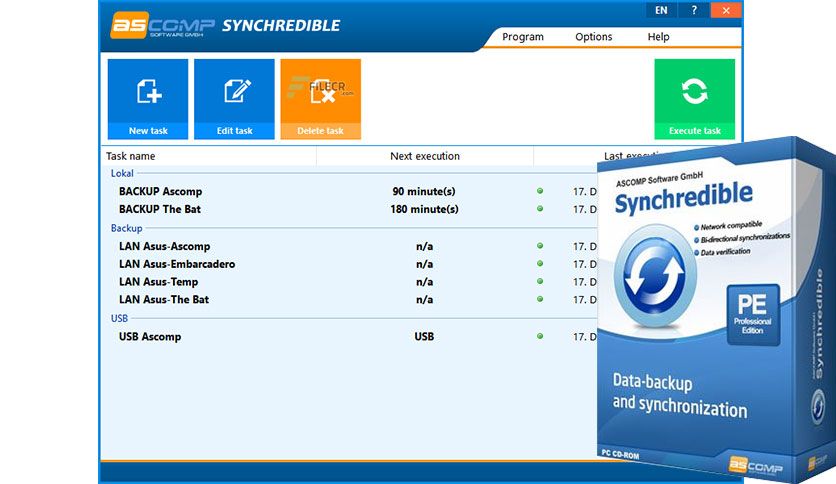
Task: Click the Delete task icon
Action: [320, 92]
